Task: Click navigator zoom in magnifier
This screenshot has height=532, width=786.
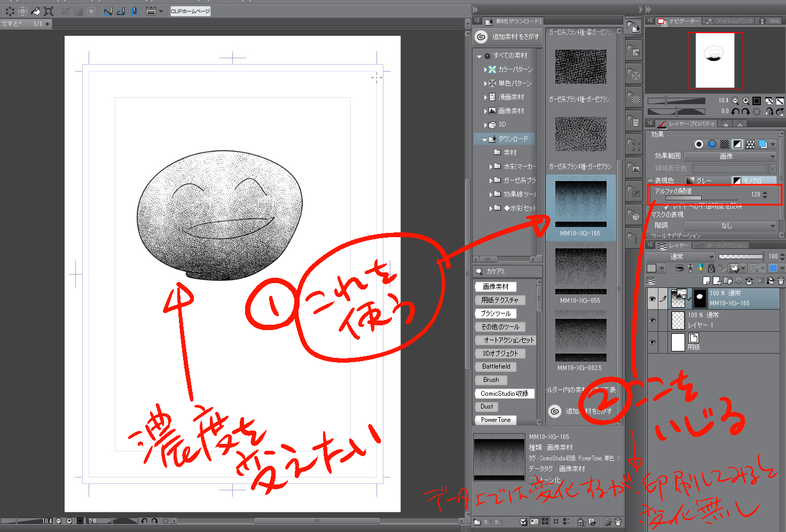Action: tap(745, 100)
